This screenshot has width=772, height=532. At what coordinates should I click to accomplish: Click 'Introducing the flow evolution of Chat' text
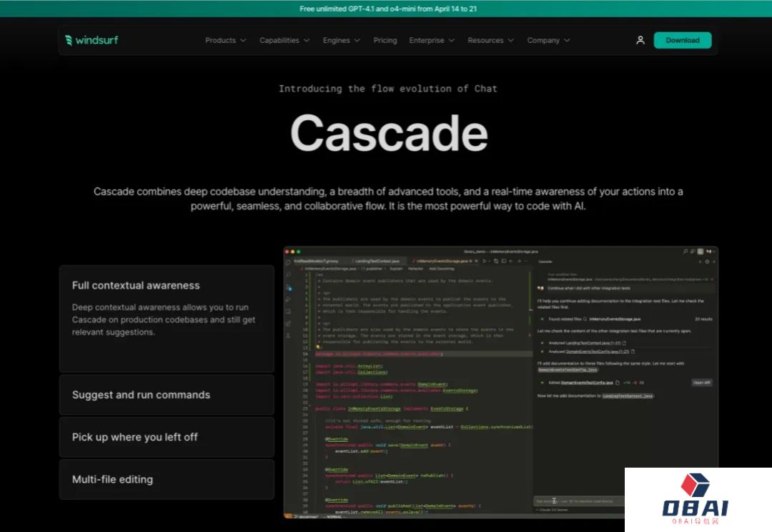[x=388, y=89]
